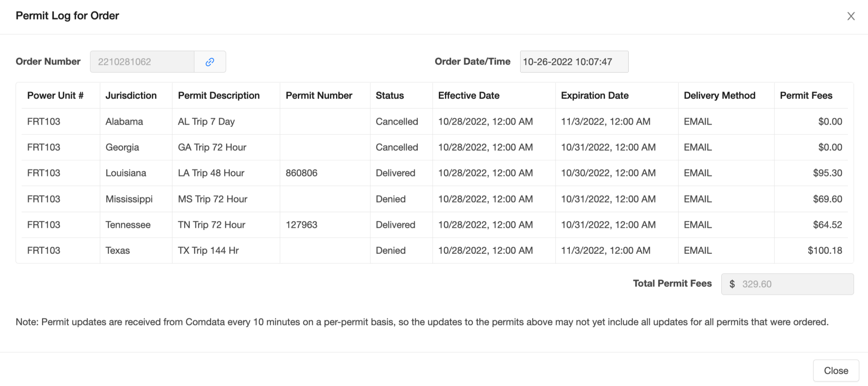The image size is (868, 386).
Task: Click the Close button at bottom
Action: click(836, 370)
